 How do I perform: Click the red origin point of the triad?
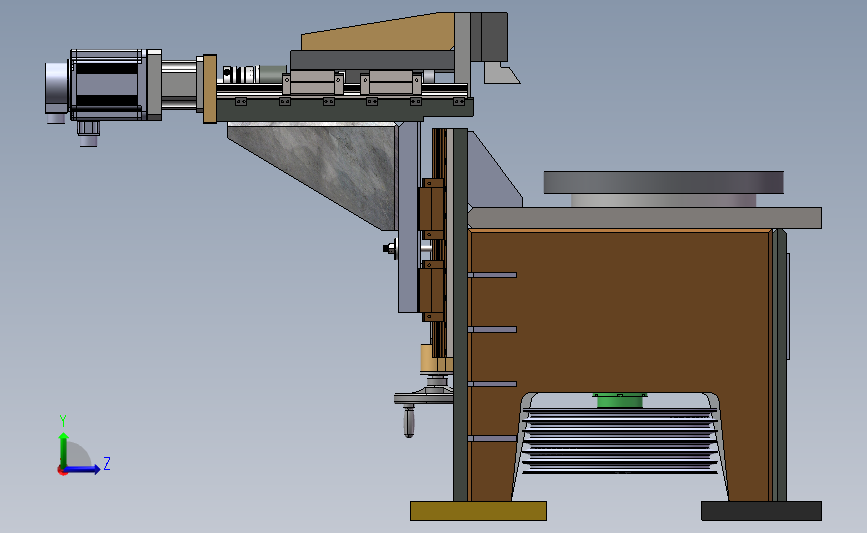pos(62,471)
